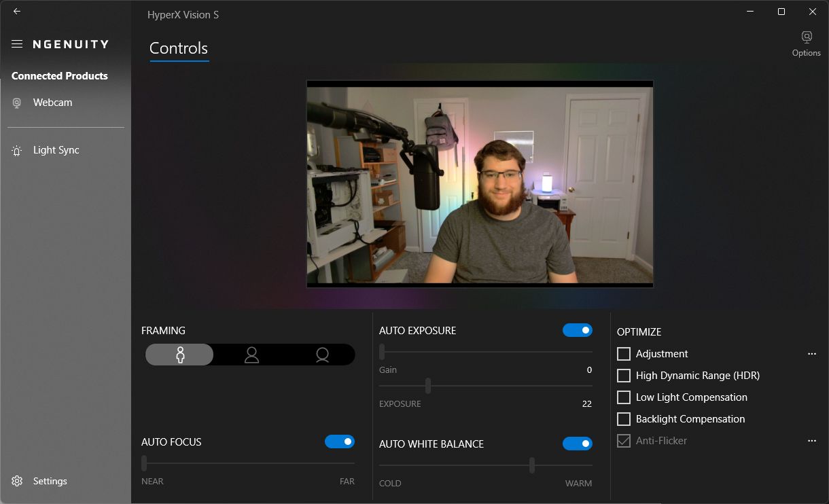
Task: Toggle Auto White Balance off
Action: [577, 444]
